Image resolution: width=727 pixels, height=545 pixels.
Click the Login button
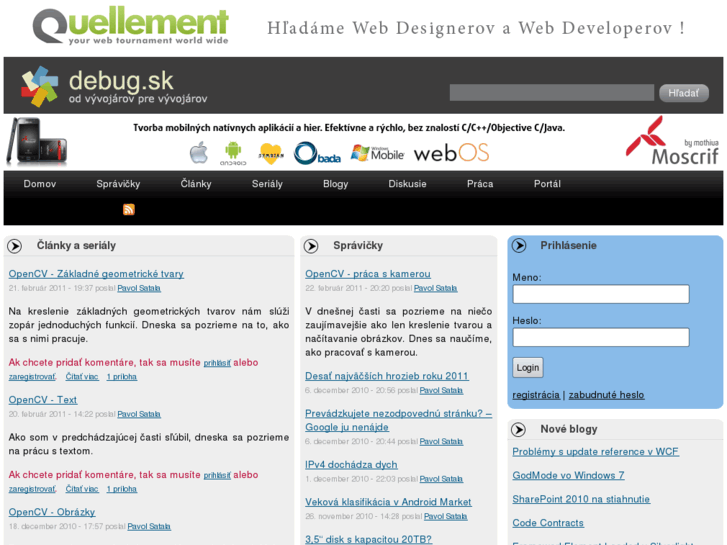528,367
